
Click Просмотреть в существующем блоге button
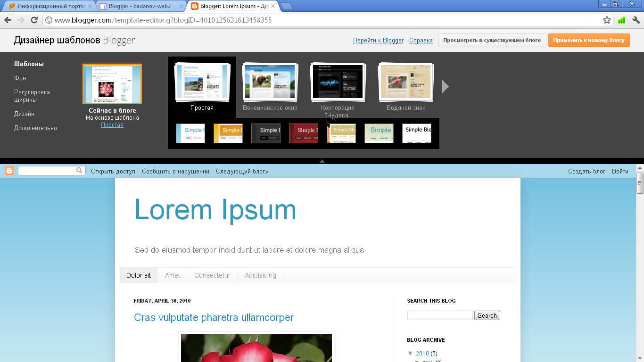(x=492, y=40)
